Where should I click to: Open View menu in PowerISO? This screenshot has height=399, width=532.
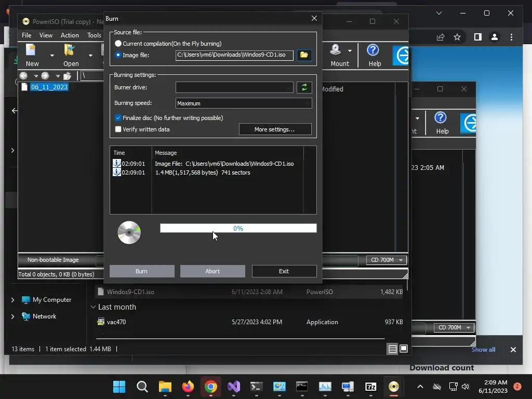[46, 35]
